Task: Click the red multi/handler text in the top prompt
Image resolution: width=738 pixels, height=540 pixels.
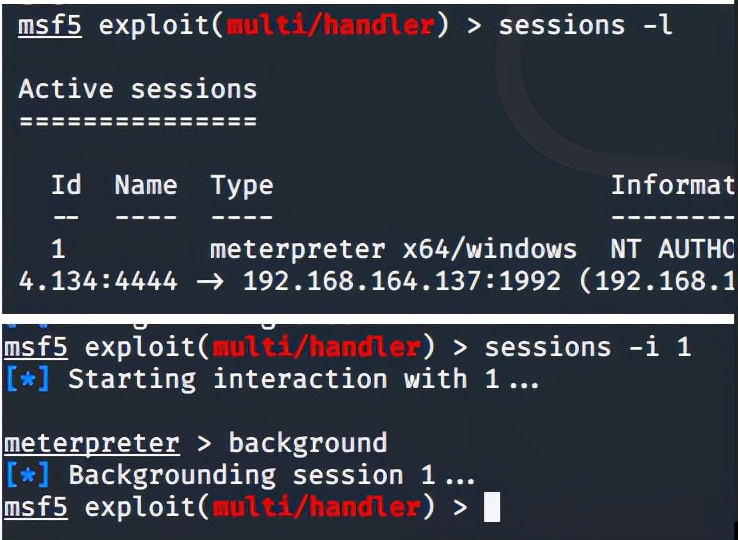Action: tap(329, 25)
